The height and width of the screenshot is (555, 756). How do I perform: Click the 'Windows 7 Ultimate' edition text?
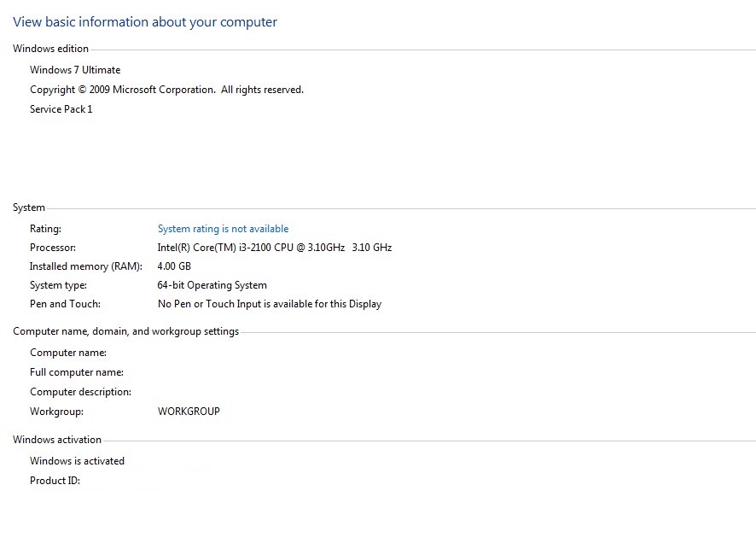coord(75,70)
